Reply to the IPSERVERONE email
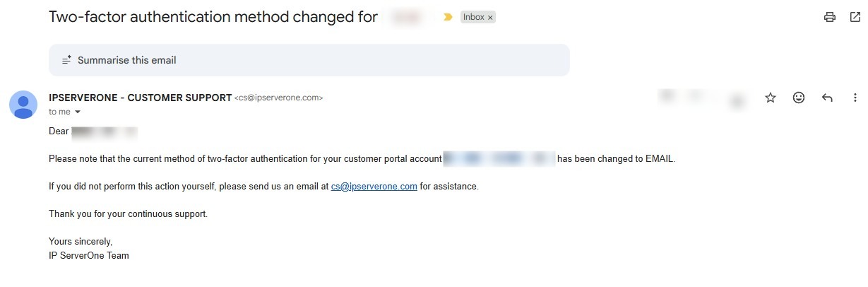 (827, 98)
